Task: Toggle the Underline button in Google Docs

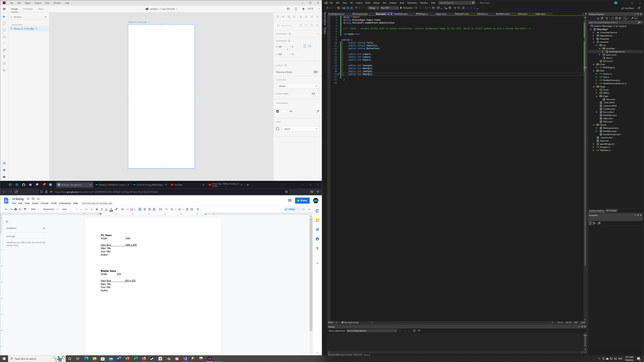Action: pos(106,209)
